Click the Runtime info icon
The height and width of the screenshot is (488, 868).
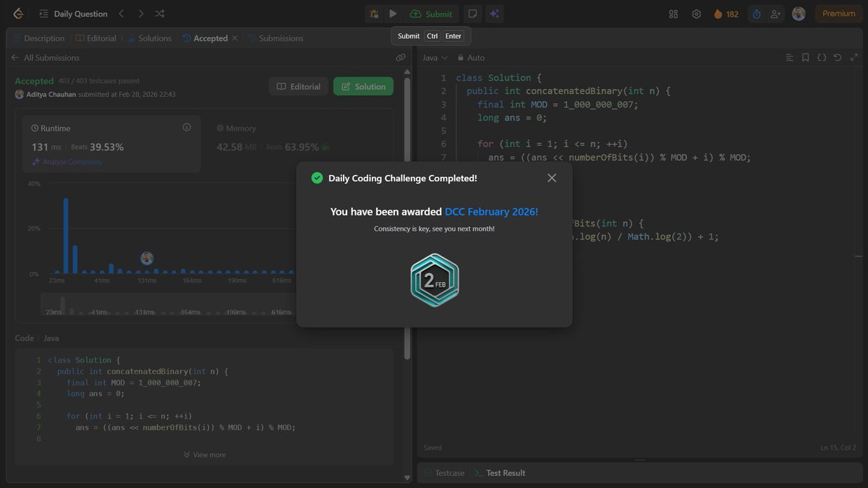click(187, 127)
